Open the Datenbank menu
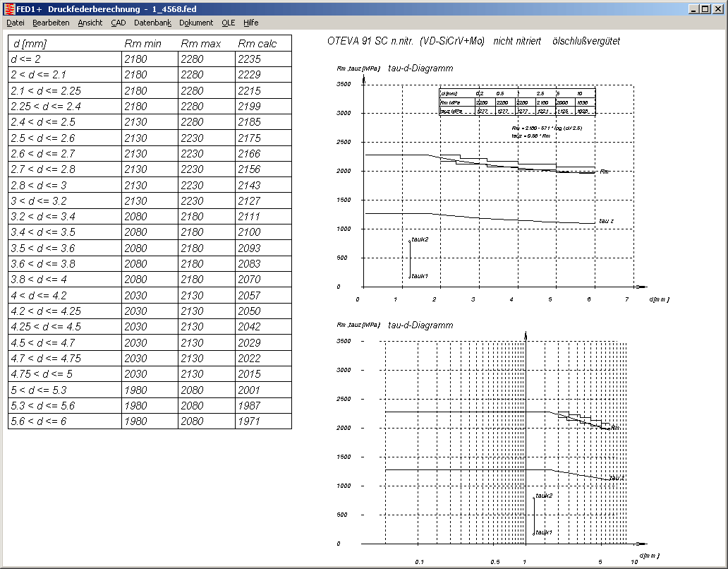This screenshot has height=569, width=728. pyautogui.click(x=152, y=23)
